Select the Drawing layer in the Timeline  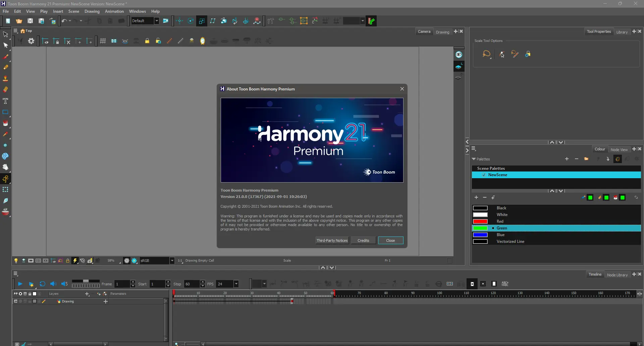68,301
